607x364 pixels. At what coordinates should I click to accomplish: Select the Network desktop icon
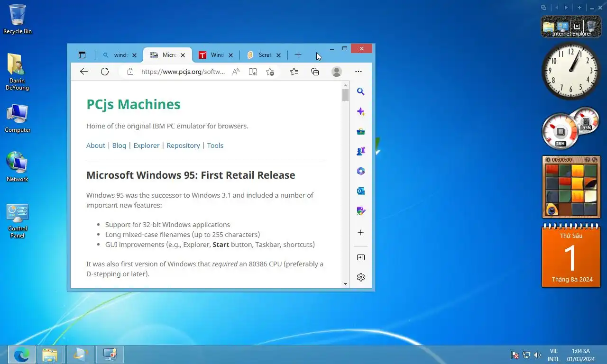pyautogui.click(x=18, y=167)
